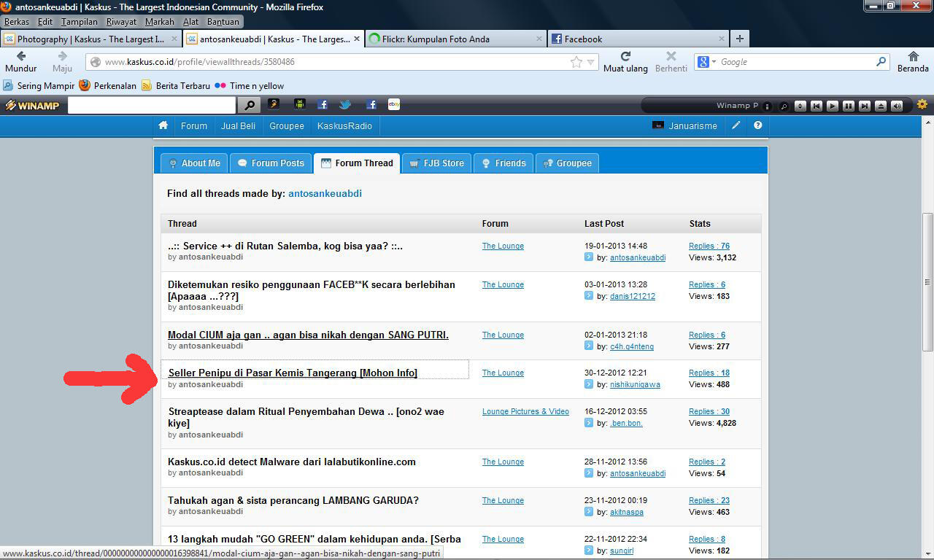Viewport: 934px width, 560px height.
Task: Open the Berita Terbaru bookmark feed
Action: (176, 85)
